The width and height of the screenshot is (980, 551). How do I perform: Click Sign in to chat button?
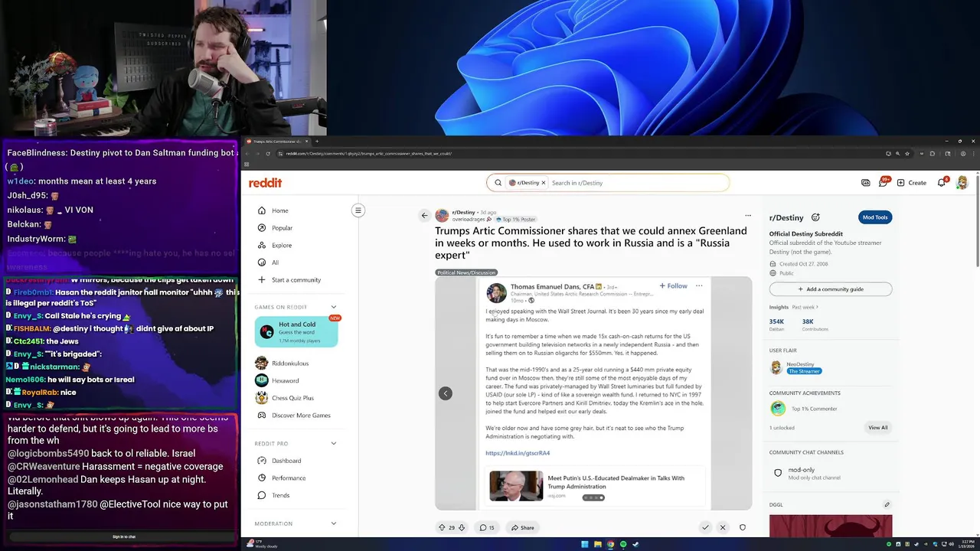123,536
